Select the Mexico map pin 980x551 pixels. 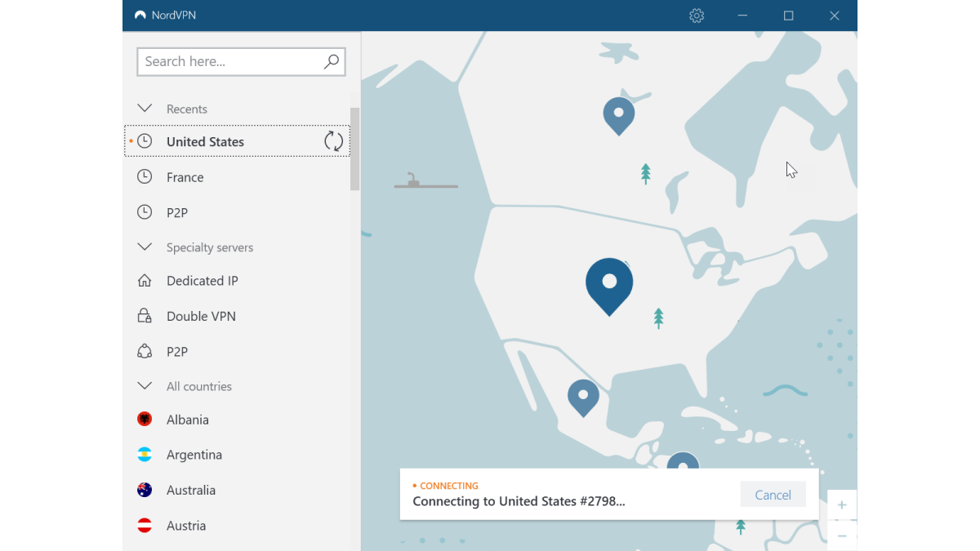[x=583, y=398]
